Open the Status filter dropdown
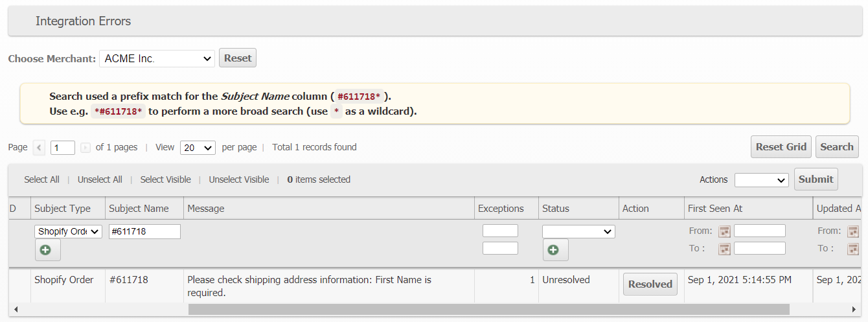The width and height of the screenshot is (868, 322). pyautogui.click(x=578, y=231)
